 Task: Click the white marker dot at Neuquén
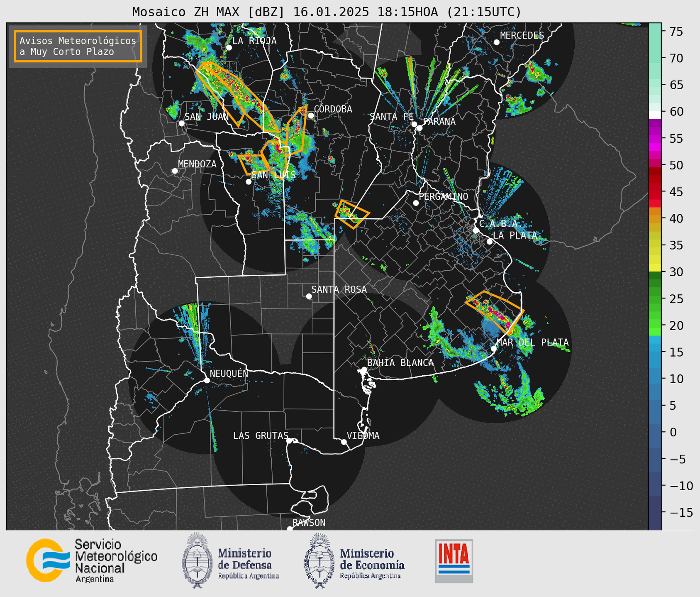tap(207, 380)
